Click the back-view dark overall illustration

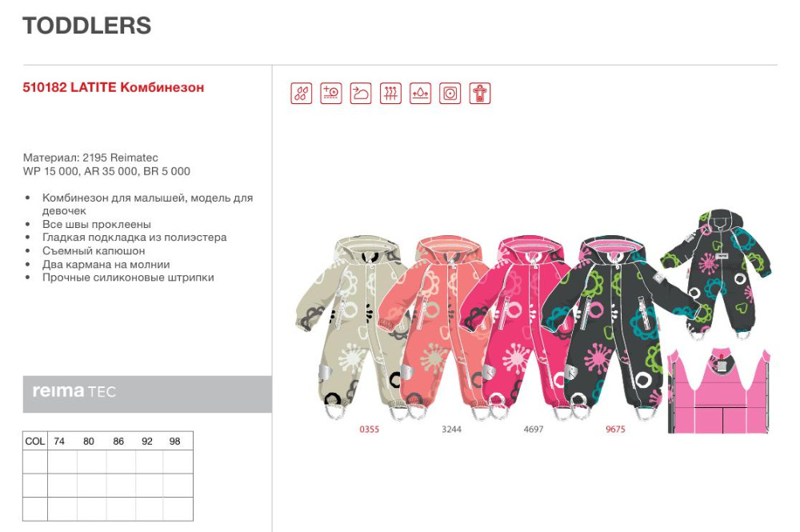coord(717,273)
